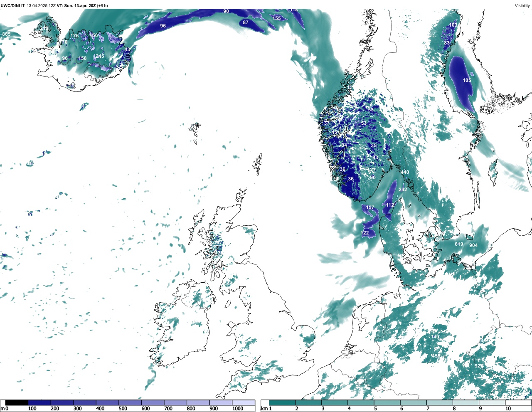Click the '149' value over Germany

click(435, 337)
